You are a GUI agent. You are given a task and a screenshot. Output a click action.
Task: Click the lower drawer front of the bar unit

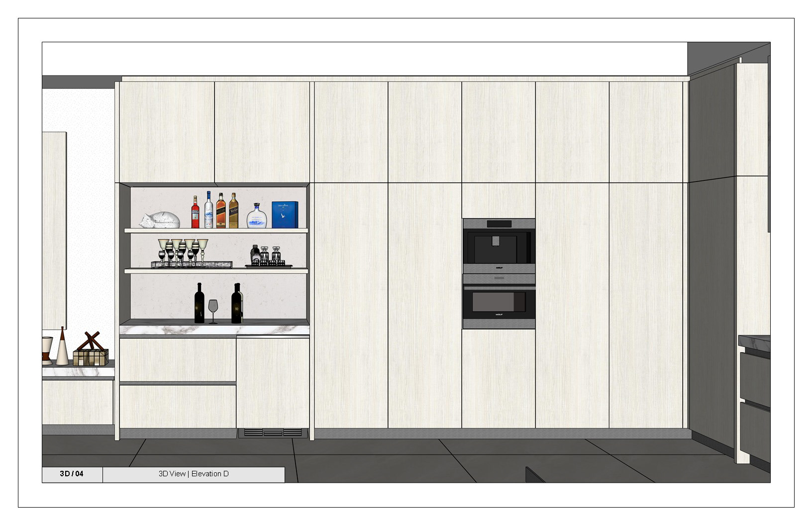178,406
